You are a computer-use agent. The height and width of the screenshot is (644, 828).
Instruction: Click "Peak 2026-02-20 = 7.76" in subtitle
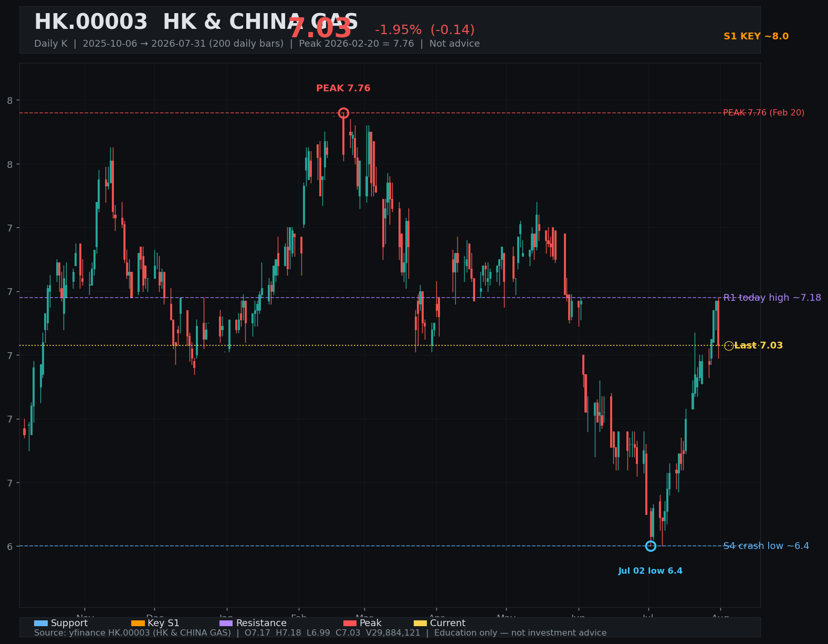pos(357,44)
